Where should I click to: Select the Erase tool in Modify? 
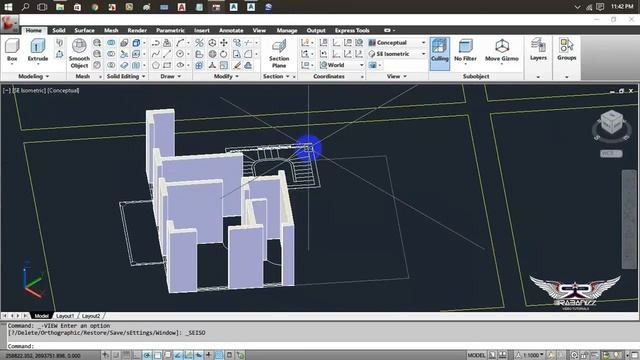[237, 65]
